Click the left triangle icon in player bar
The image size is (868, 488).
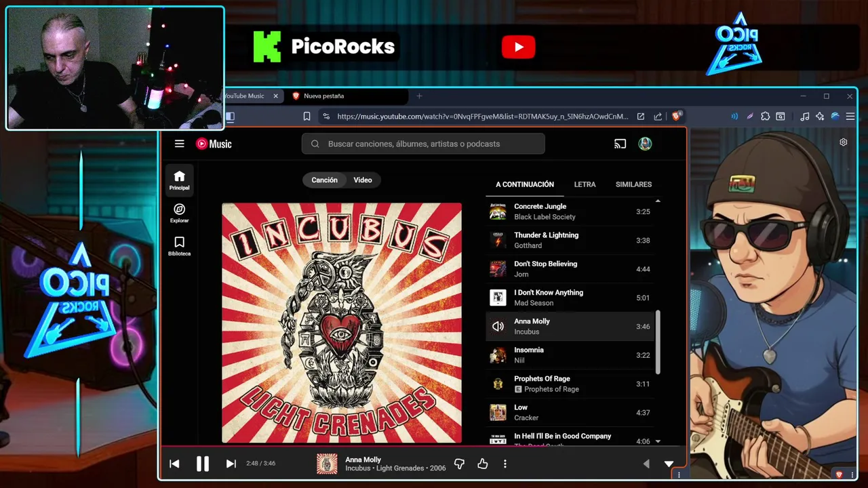[646, 464]
